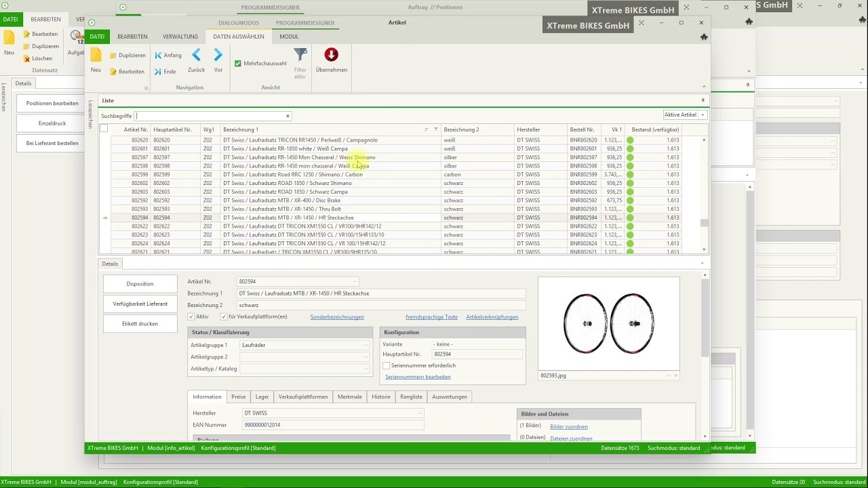868x488 pixels.
Task: Open the Aktive Artikel dropdown
Action: coord(703,115)
